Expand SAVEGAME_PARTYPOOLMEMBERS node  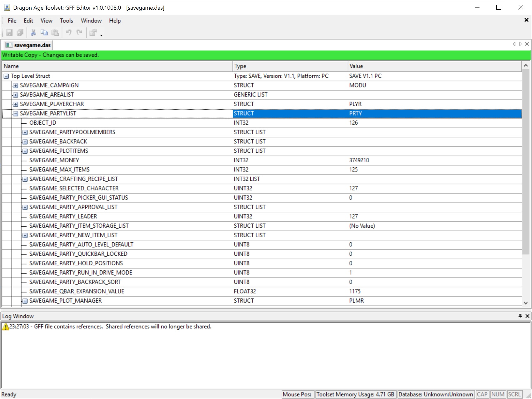(x=25, y=132)
